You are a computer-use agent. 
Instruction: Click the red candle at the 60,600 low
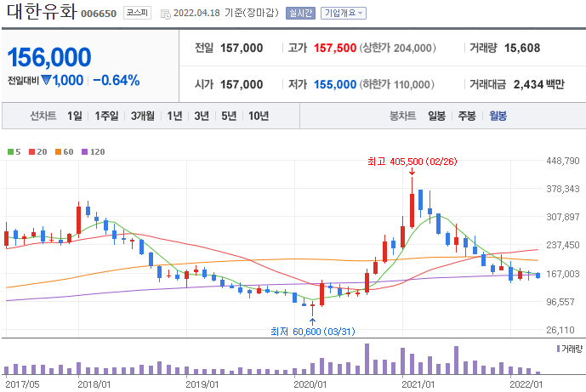[312, 307]
